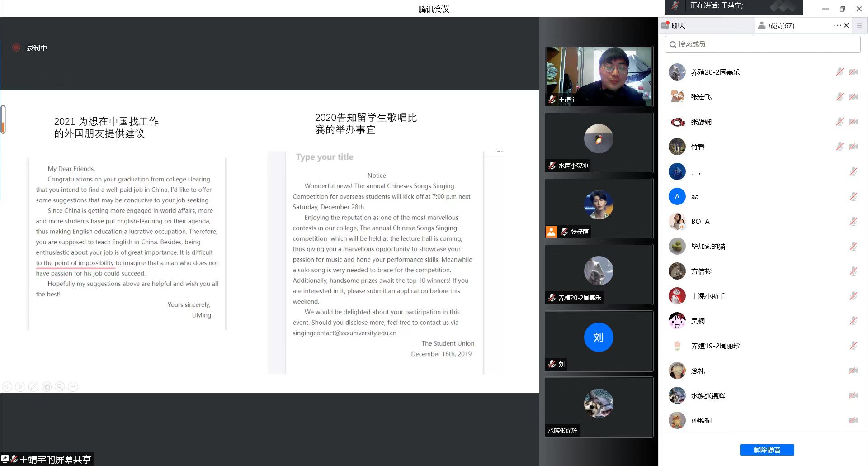Click the magnifier zoom icon on slide
The width and height of the screenshot is (868, 466).
60,387
